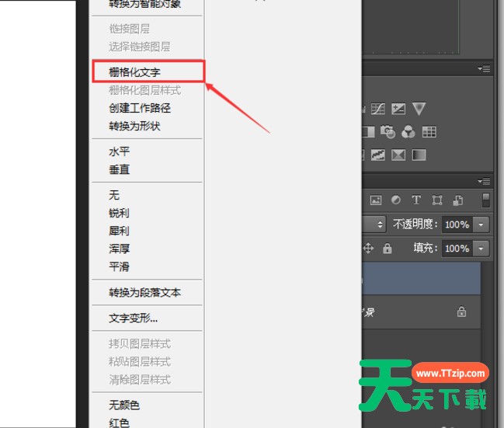Open the Adjustments panel flyout menu

(485, 69)
